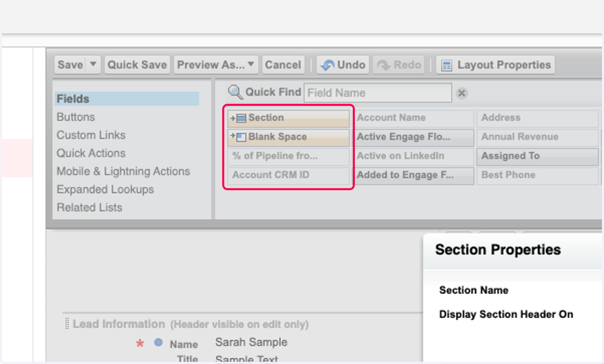The height and width of the screenshot is (364, 604).
Task: Clear the Quick Find field with X icon
Action: click(462, 93)
